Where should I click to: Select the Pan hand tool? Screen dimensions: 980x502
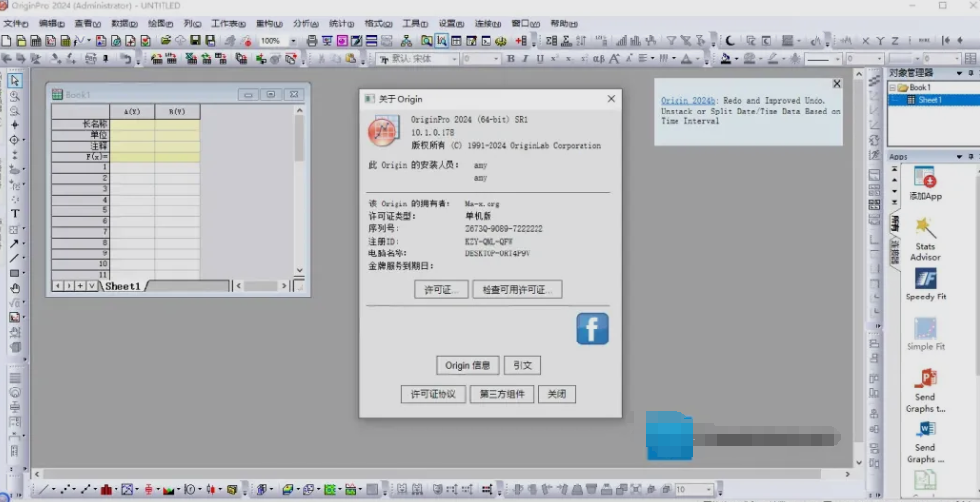pyautogui.click(x=15, y=289)
